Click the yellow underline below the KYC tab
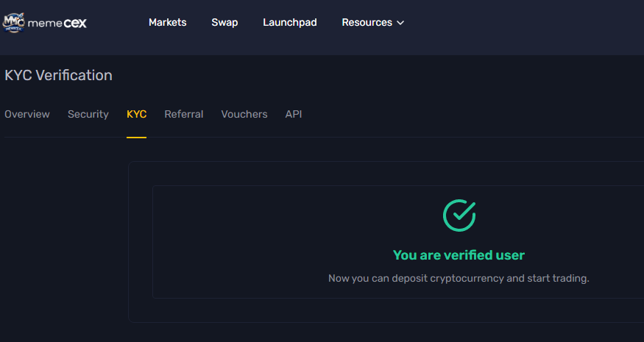Screen dimensions: 644x342 [137, 137]
